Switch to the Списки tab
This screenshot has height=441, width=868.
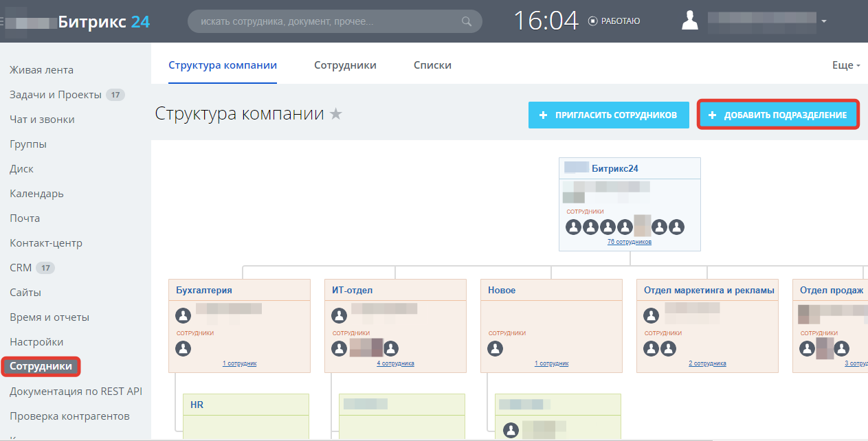pyautogui.click(x=432, y=65)
